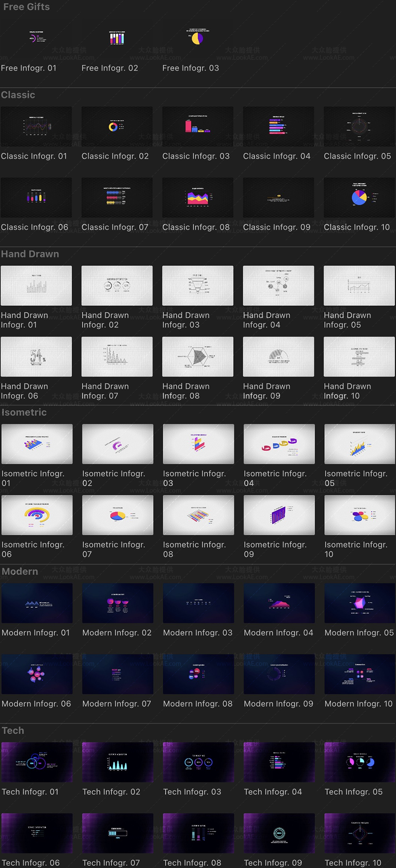
Task: Click the Free Gifts section header
Action: tap(26, 7)
